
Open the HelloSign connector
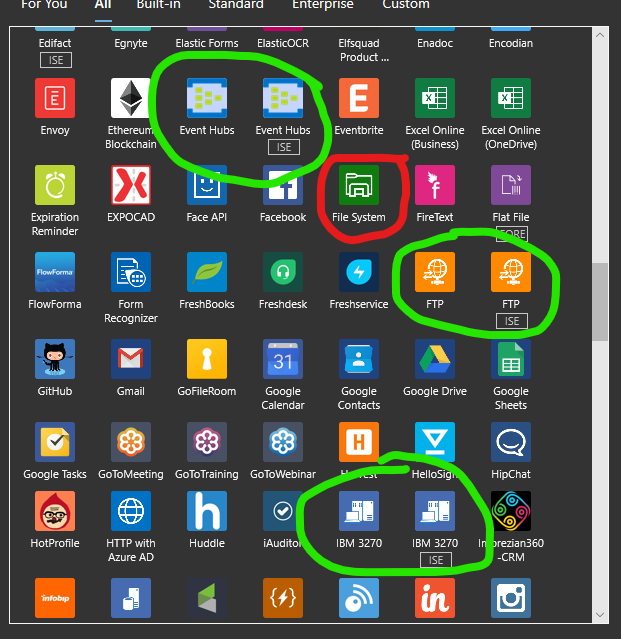pyautogui.click(x=435, y=442)
